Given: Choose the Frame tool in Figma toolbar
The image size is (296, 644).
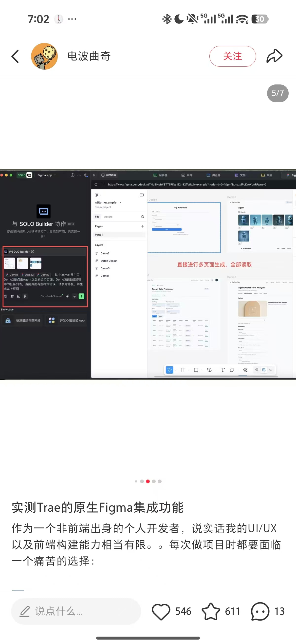Looking at the screenshot, I should coord(183,370).
